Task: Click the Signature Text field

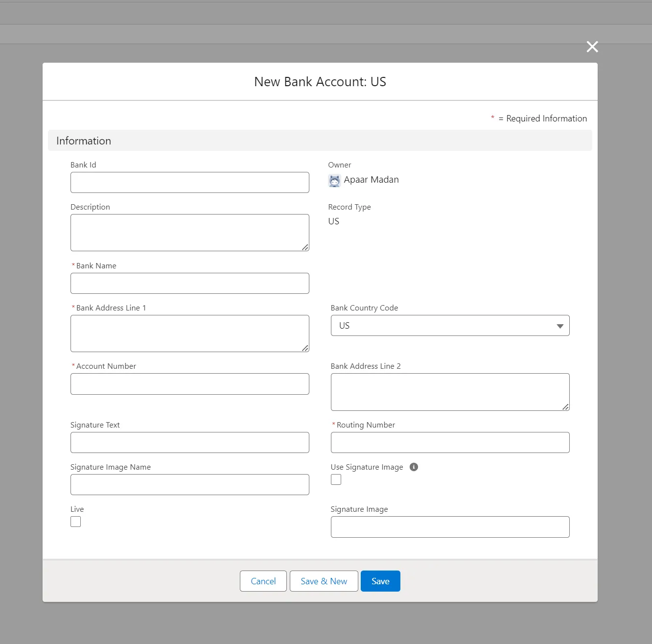Action: pyautogui.click(x=189, y=443)
